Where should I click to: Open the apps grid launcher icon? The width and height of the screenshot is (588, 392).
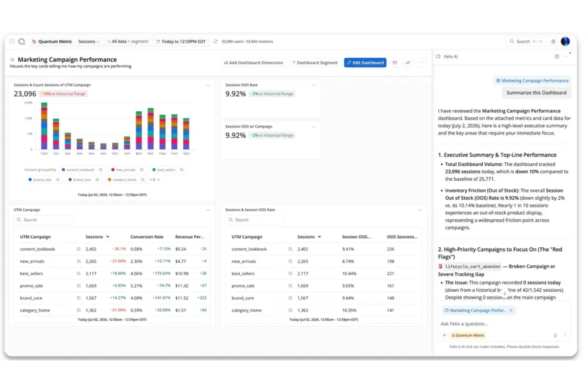(12, 41)
